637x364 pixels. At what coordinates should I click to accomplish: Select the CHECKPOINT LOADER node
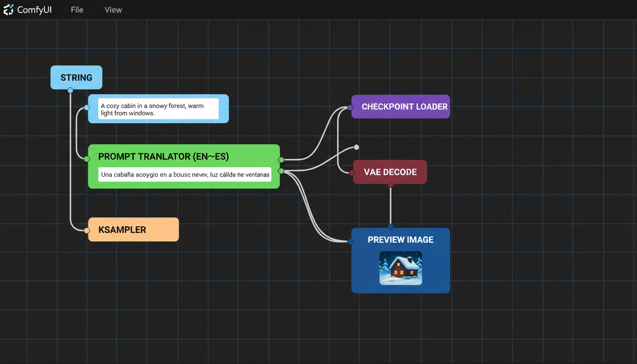point(400,107)
